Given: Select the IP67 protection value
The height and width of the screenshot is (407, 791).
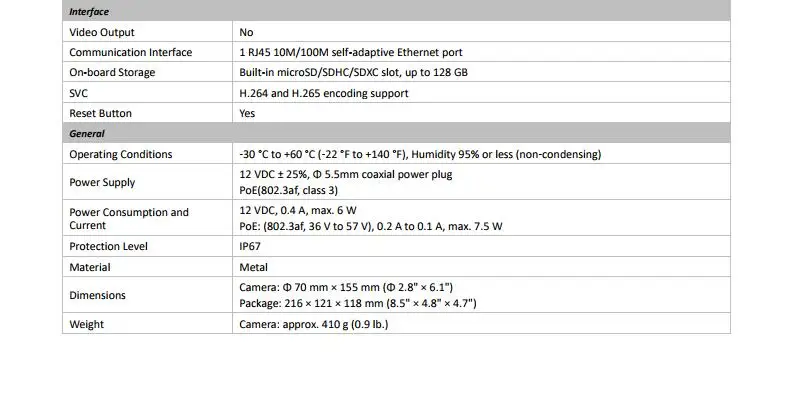Looking at the screenshot, I should 250,247.
